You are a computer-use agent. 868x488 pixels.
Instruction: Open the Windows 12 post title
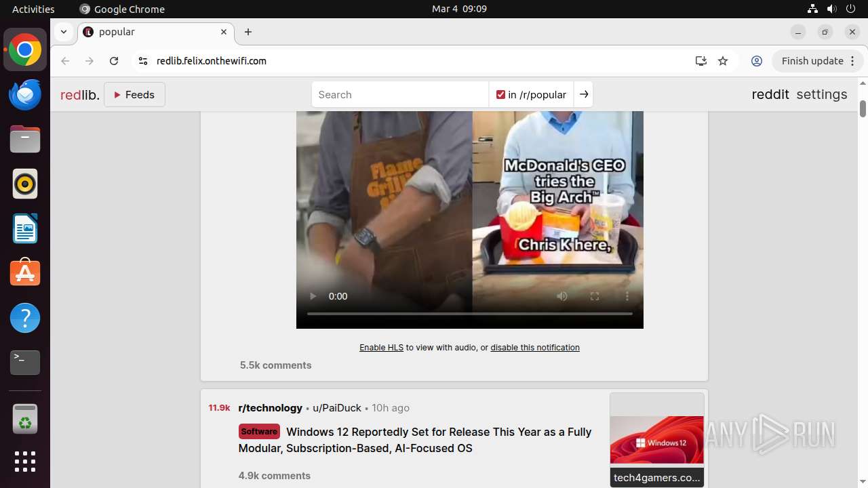[x=415, y=440]
